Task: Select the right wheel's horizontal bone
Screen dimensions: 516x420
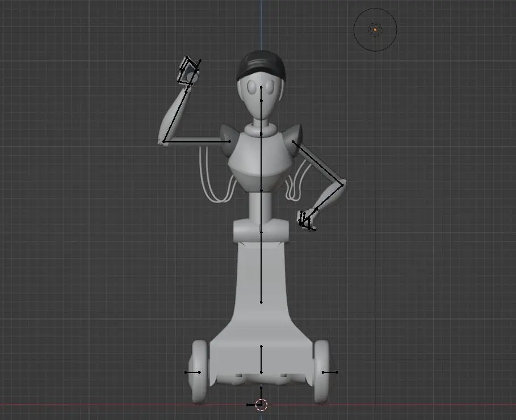Action: (x=330, y=372)
